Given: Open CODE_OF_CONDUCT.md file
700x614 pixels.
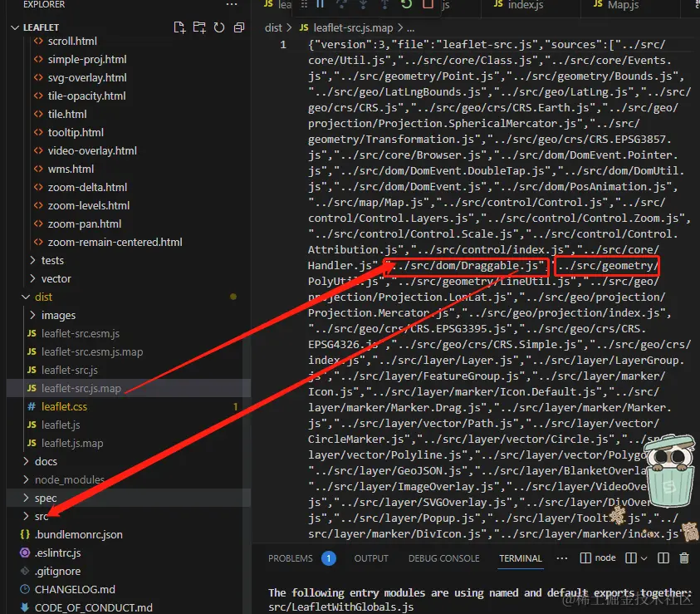Looking at the screenshot, I should 93,607.
